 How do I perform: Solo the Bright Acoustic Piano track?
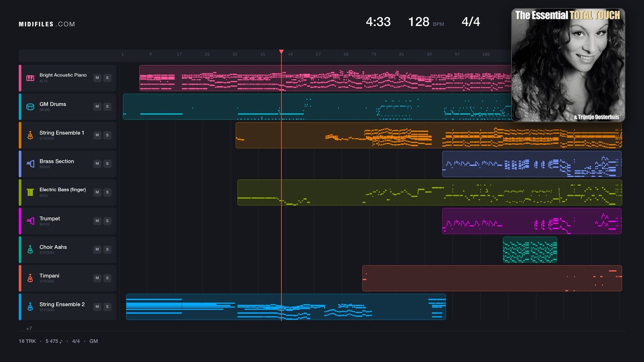(x=107, y=78)
